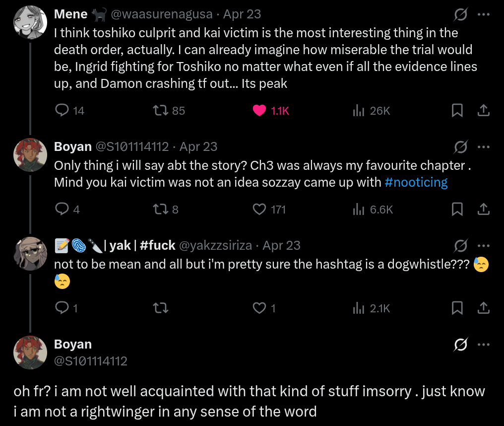Open Mene's profile picture

pos(30,22)
